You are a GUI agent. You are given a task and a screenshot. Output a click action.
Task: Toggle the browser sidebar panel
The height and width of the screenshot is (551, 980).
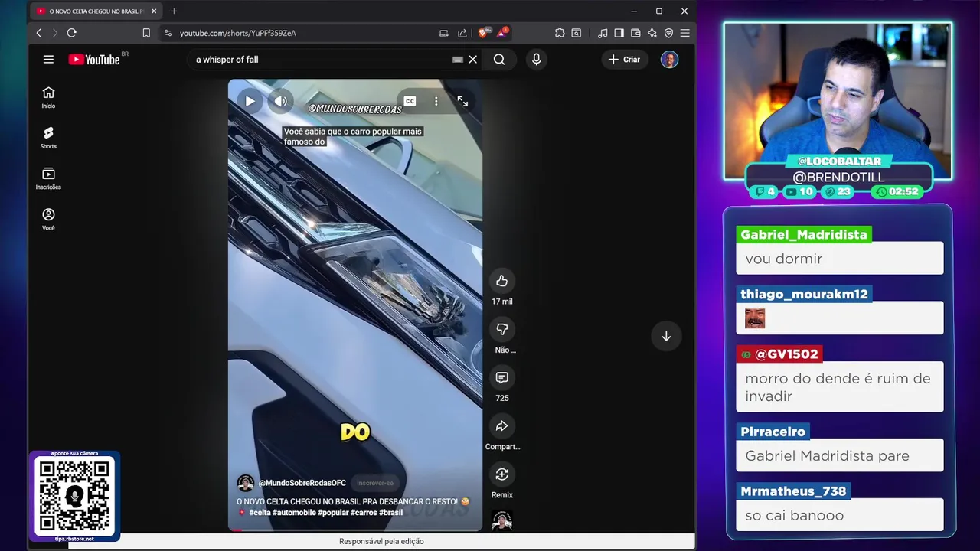(x=619, y=33)
